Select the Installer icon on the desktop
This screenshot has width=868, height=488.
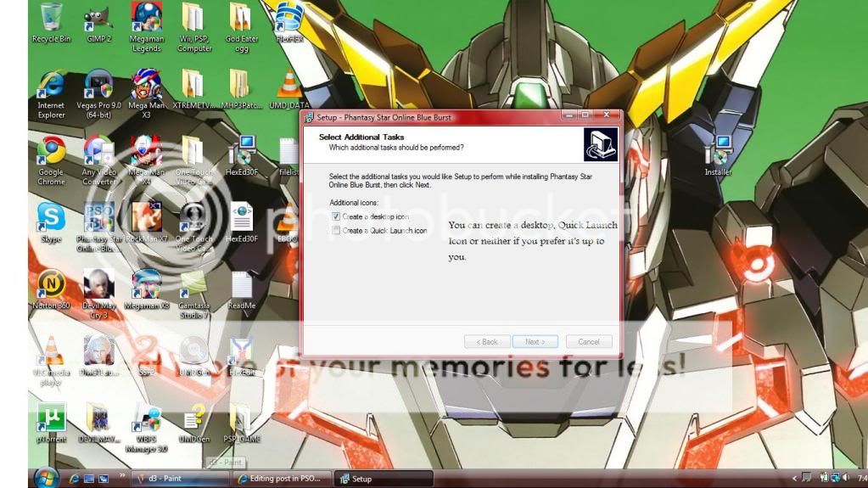tap(719, 151)
